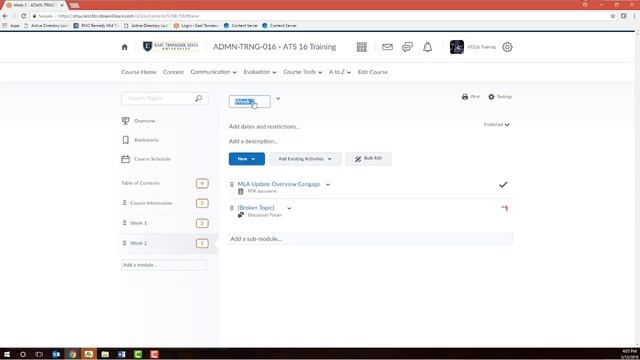Open Content in navbar
Screen dimensions: 640x360
[x=173, y=72]
